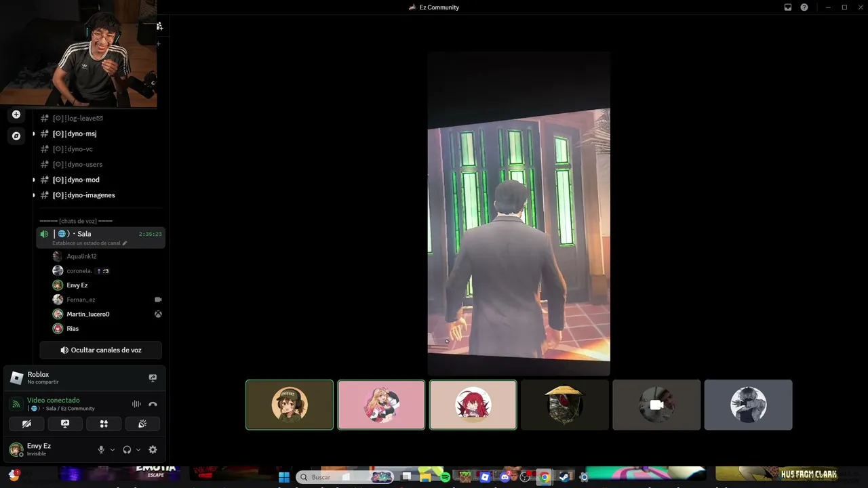Open File Explorer from the taskbar
Viewport: 868px width, 488px height.
coord(426,477)
